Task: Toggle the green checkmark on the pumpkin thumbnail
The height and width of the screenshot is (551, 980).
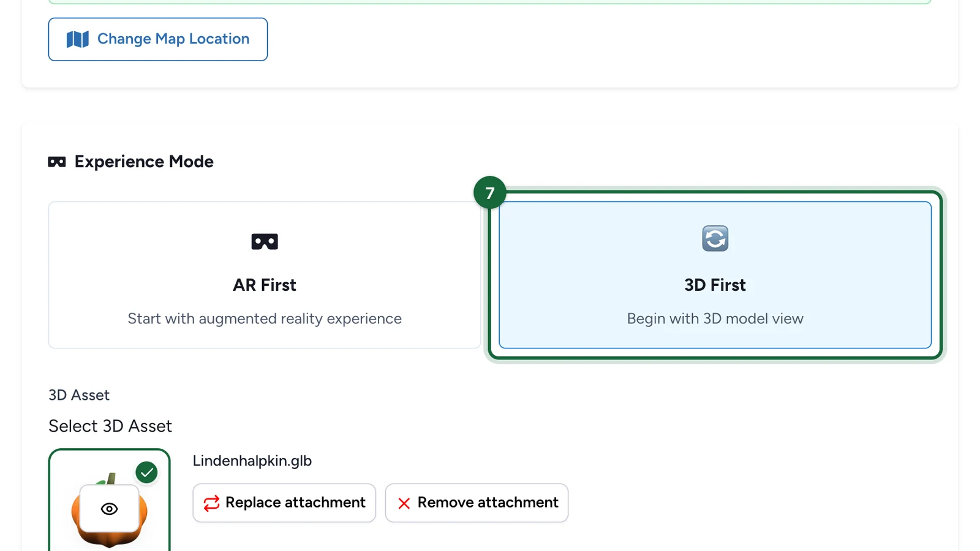Action: [x=147, y=473]
